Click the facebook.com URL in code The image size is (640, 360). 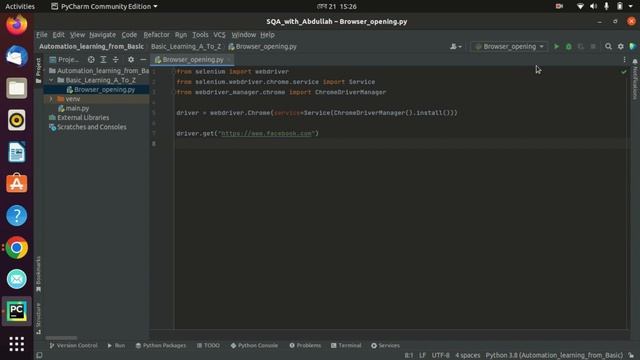266,133
